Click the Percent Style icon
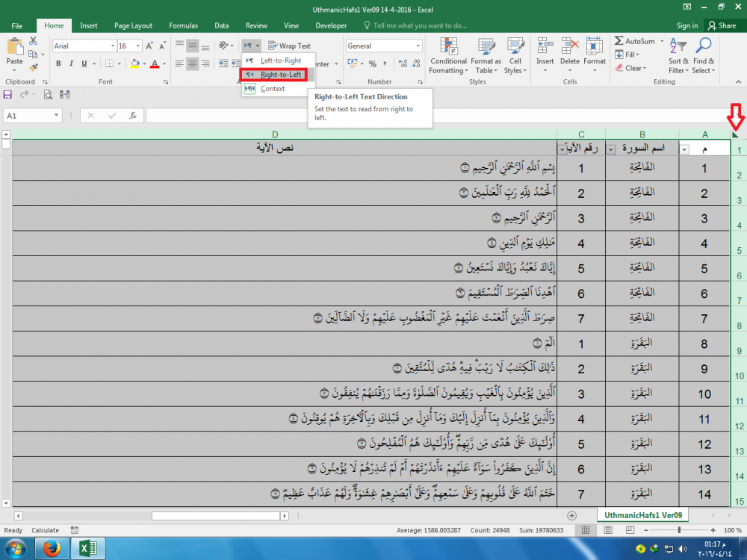Screen dimensions: 747x560 pyautogui.click(x=373, y=63)
